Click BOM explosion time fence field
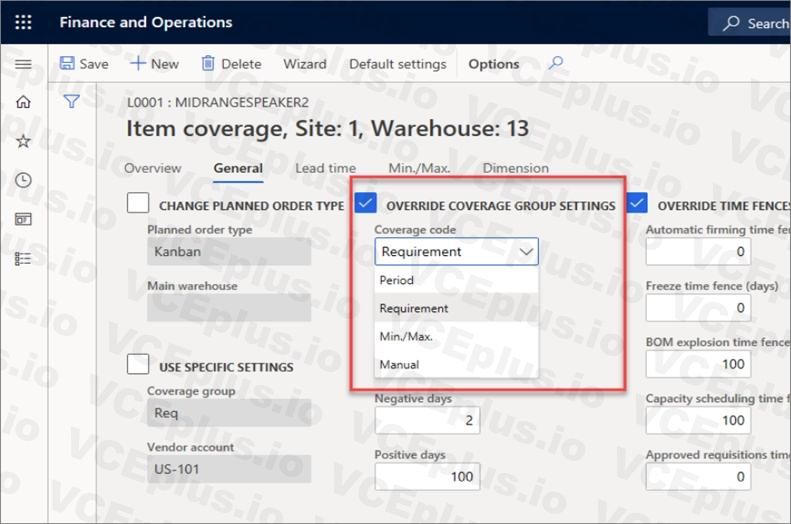Image resolution: width=791 pixels, height=524 pixels. (698, 364)
